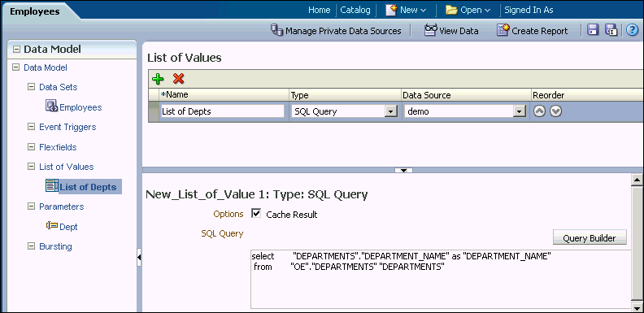Click the Create Report link
The height and width of the screenshot is (313, 644).
[540, 31]
